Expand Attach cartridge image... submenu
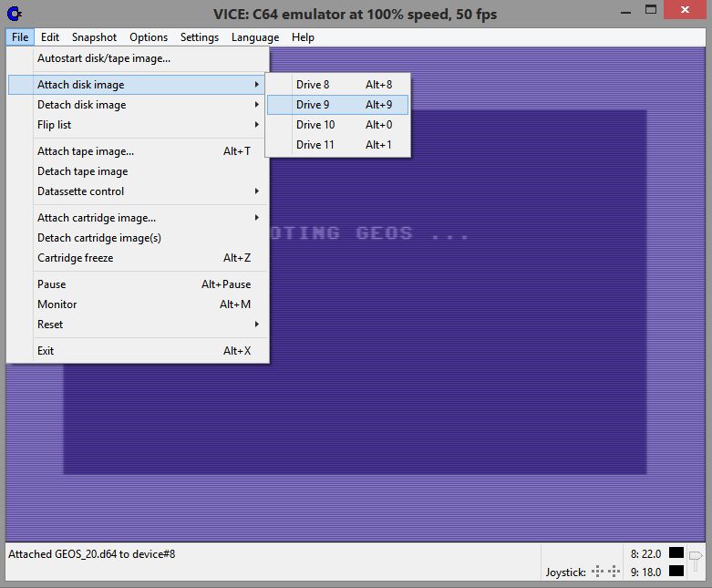 [139, 218]
